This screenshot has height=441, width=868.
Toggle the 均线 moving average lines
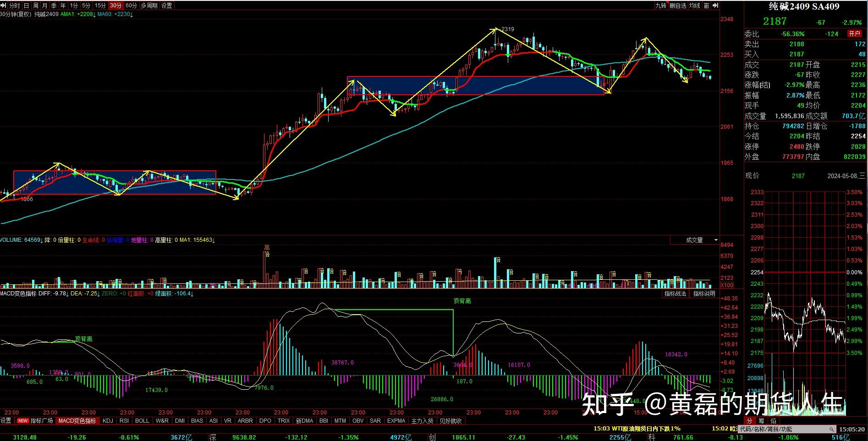tap(695, 5)
